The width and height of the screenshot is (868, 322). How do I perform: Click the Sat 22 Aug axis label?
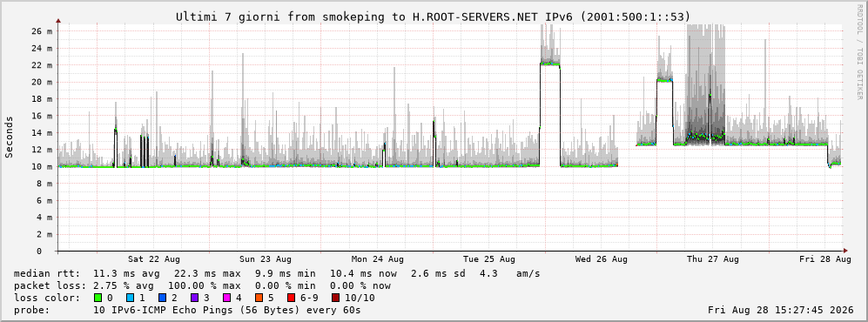(154, 259)
